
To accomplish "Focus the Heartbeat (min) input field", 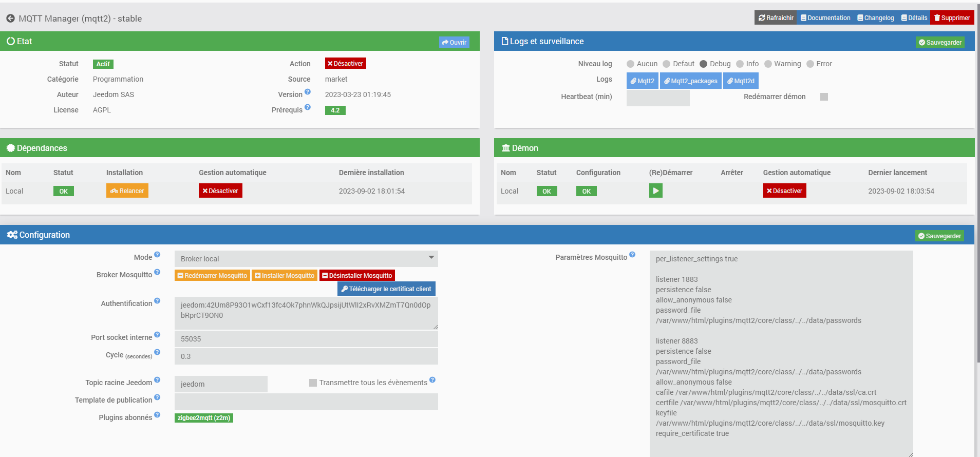I will (658, 98).
